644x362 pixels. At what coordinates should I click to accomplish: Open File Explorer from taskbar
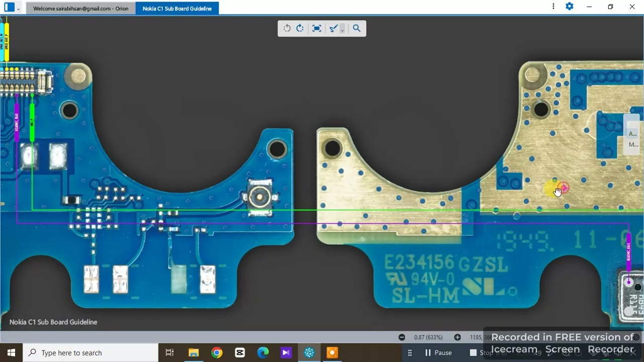(x=194, y=352)
